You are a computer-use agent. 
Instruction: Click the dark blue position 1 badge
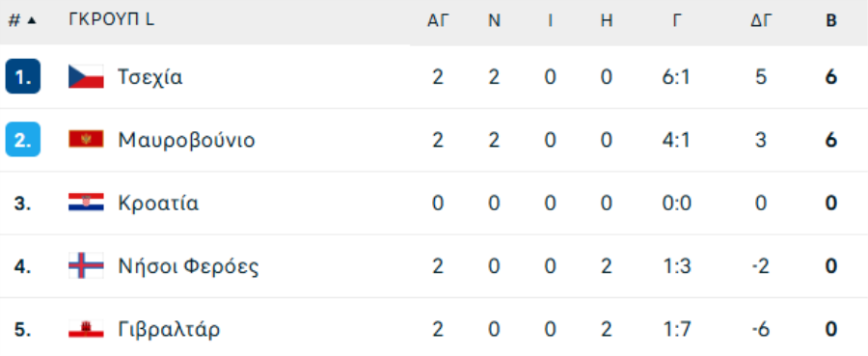click(23, 76)
